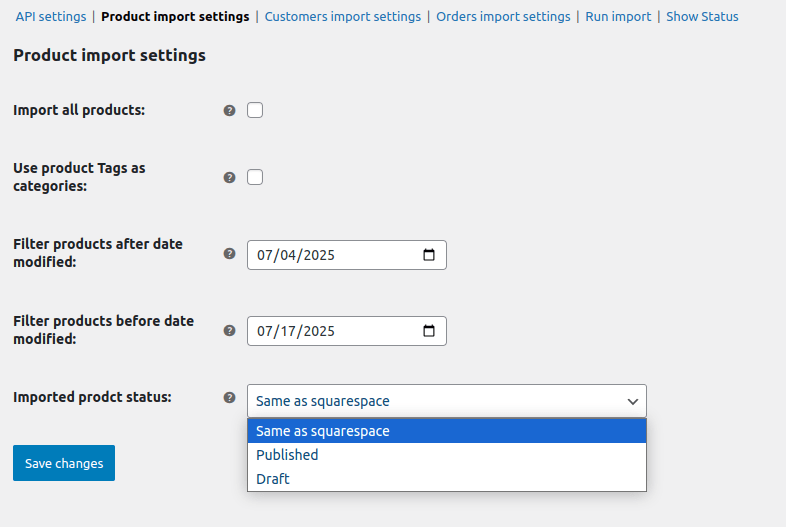Click help icon for Filter products before date
This screenshot has height=527, width=786.
pyautogui.click(x=229, y=331)
